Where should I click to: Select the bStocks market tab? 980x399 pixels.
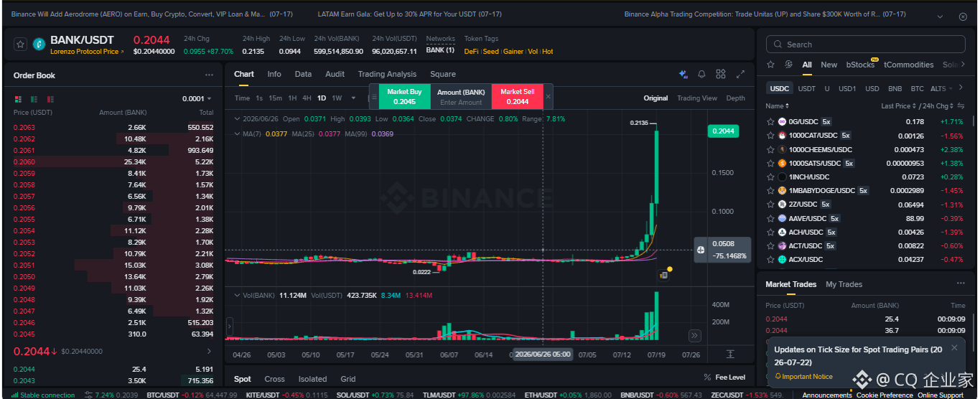860,65
